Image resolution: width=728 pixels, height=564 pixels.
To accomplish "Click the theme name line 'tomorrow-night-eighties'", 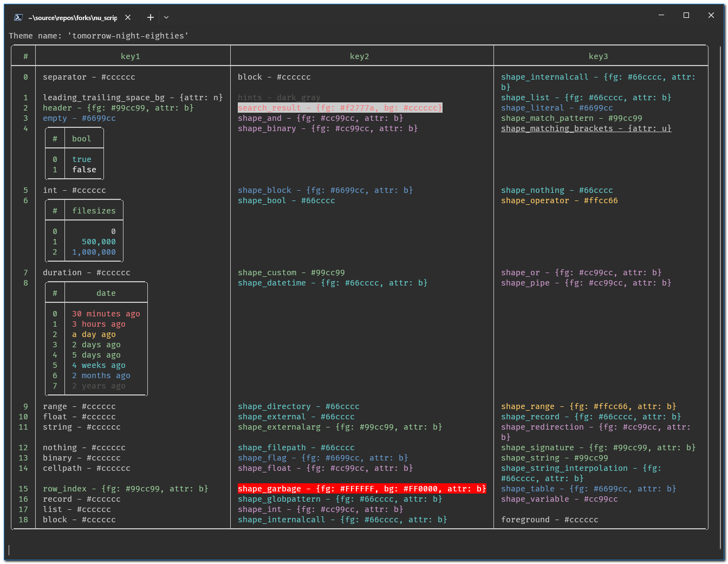I will coord(99,36).
